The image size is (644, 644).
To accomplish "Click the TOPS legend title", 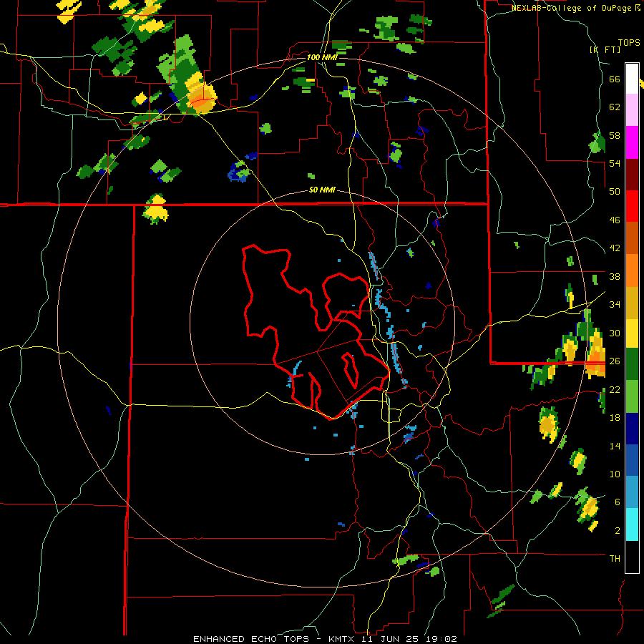I will [x=629, y=43].
